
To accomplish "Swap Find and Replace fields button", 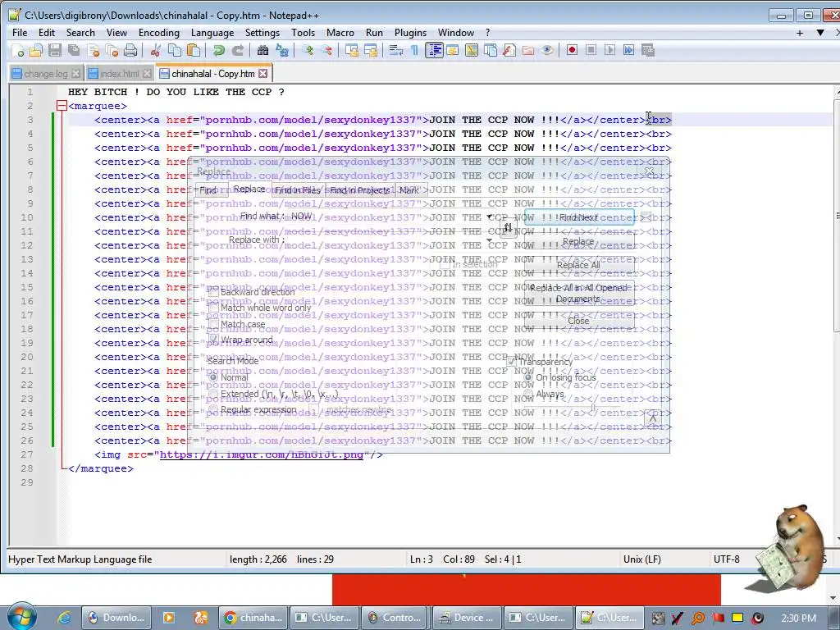I will [x=508, y=229].
